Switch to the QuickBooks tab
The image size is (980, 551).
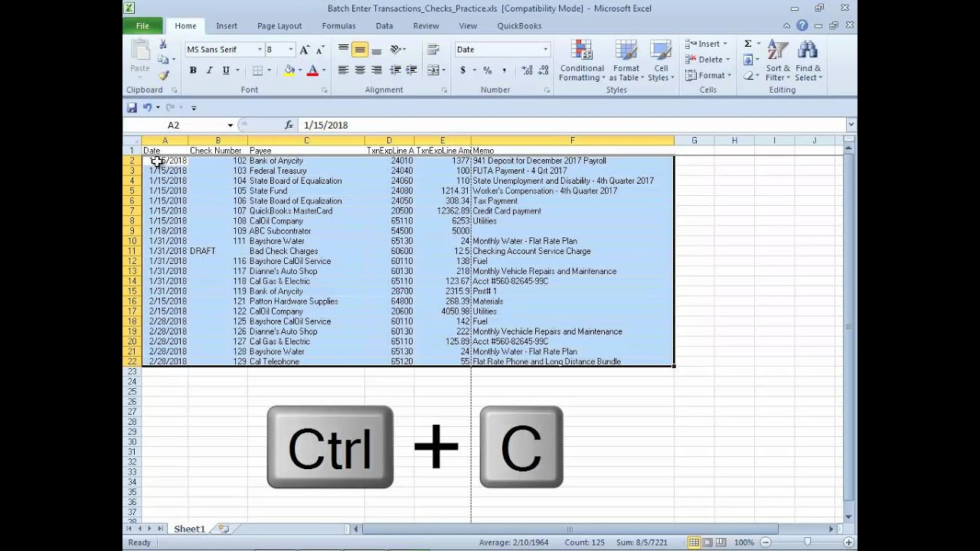519,26
